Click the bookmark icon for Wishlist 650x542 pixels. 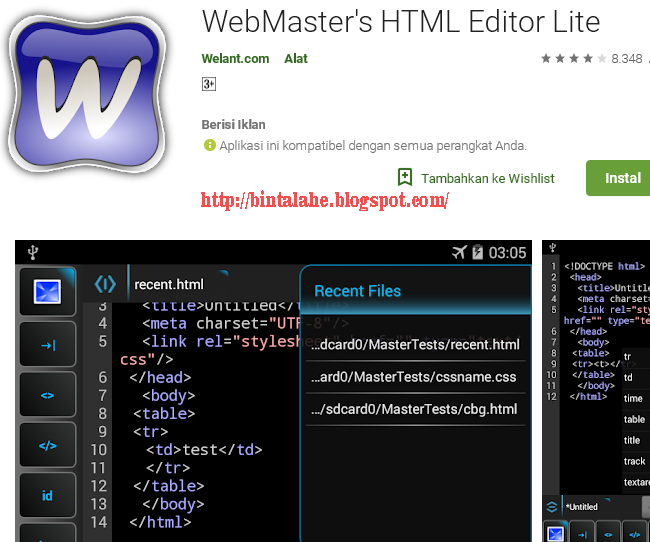tap(404, 177)
